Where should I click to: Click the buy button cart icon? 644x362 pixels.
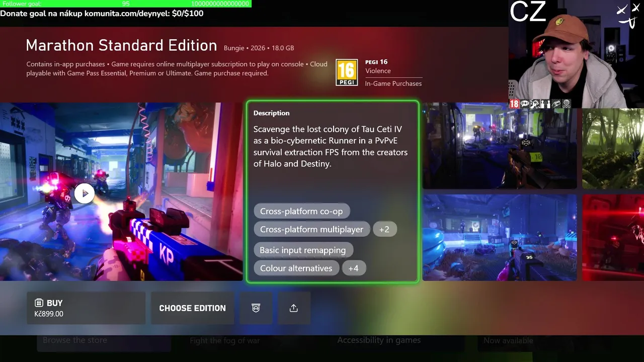pyautogui.click(x=39, y=303)
